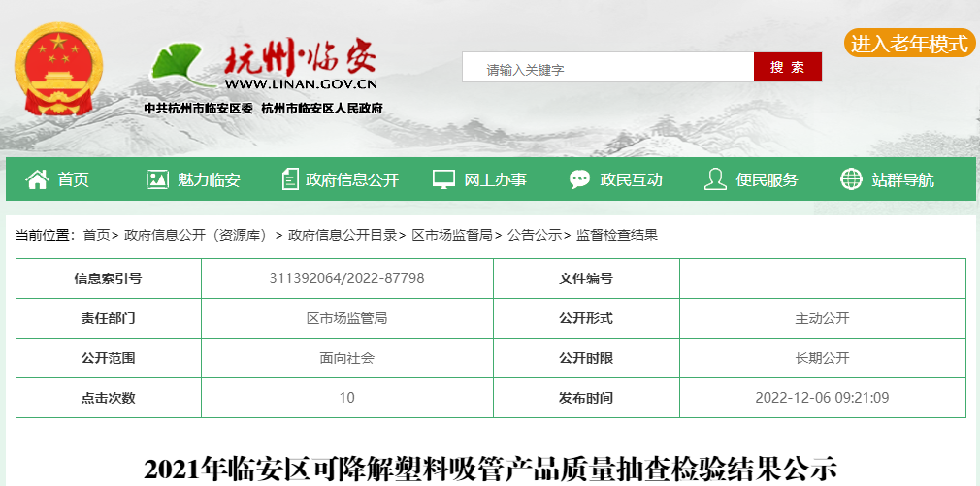This screenshot has width=980, height=486.
Task: Click the national emblem logo
Action: coord(58,70)
